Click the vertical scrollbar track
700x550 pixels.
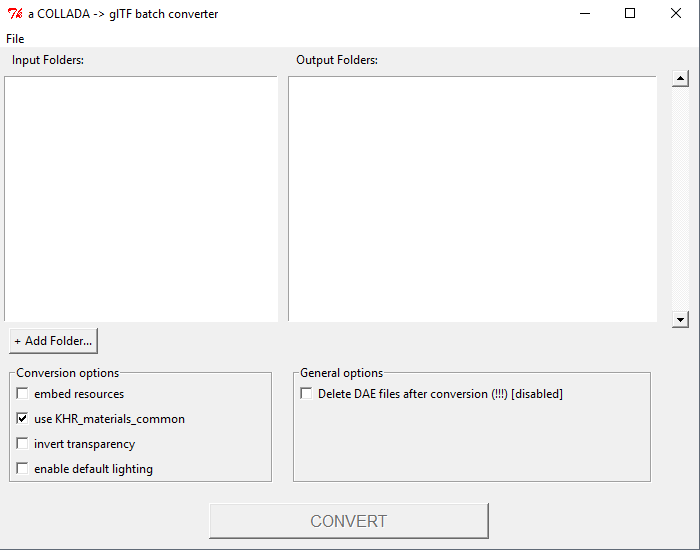(x=680, y=199)
